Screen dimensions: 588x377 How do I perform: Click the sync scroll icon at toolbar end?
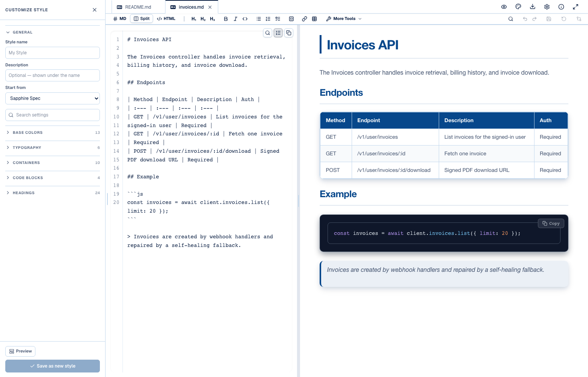click(579, 19)
